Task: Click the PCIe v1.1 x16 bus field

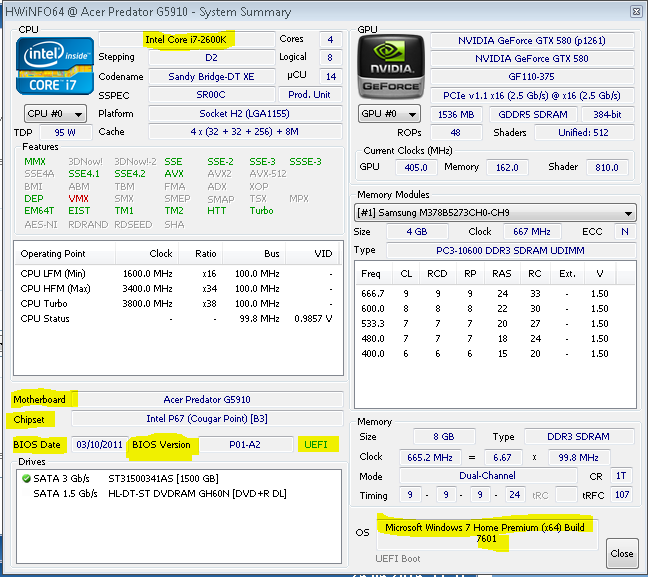Action: click(532, 95)
